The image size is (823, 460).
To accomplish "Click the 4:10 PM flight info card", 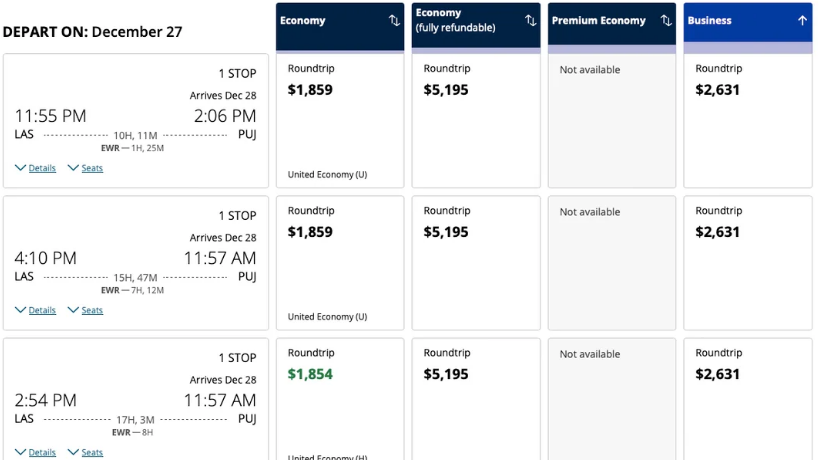I will [136, 262].
